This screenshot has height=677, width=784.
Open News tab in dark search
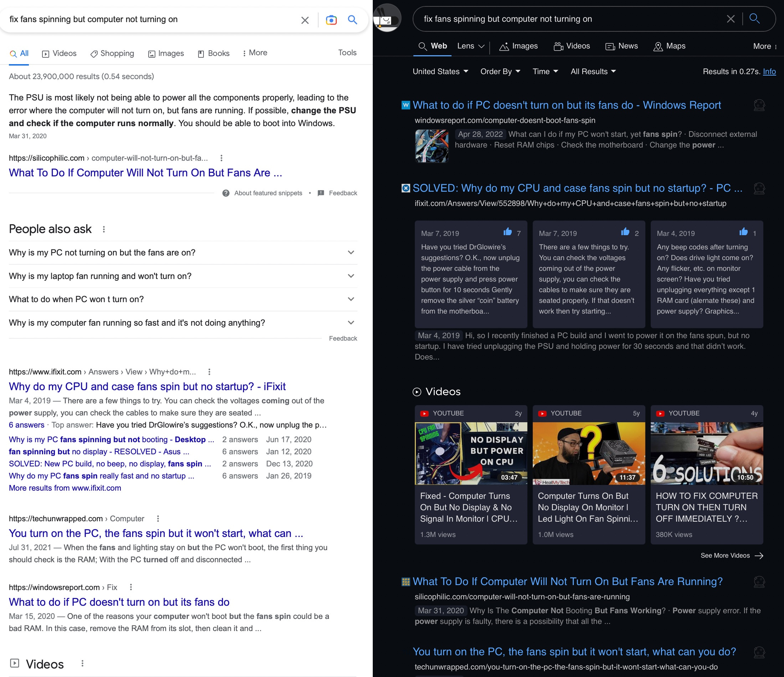pos(621,46)
